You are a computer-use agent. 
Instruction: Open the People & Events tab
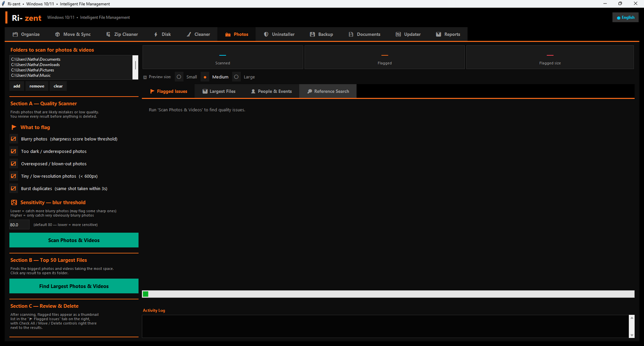point(271,91)
